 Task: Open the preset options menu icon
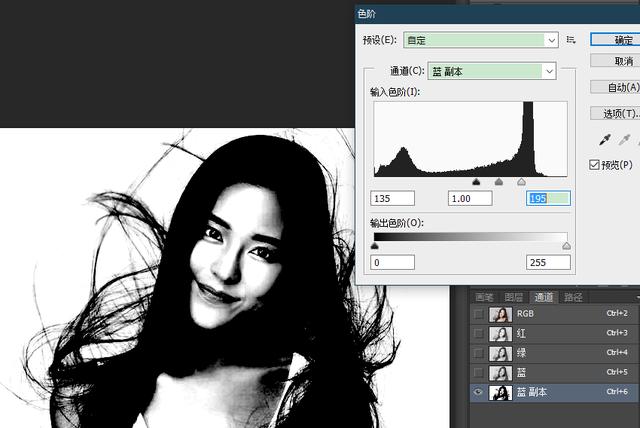coord(571,40)
